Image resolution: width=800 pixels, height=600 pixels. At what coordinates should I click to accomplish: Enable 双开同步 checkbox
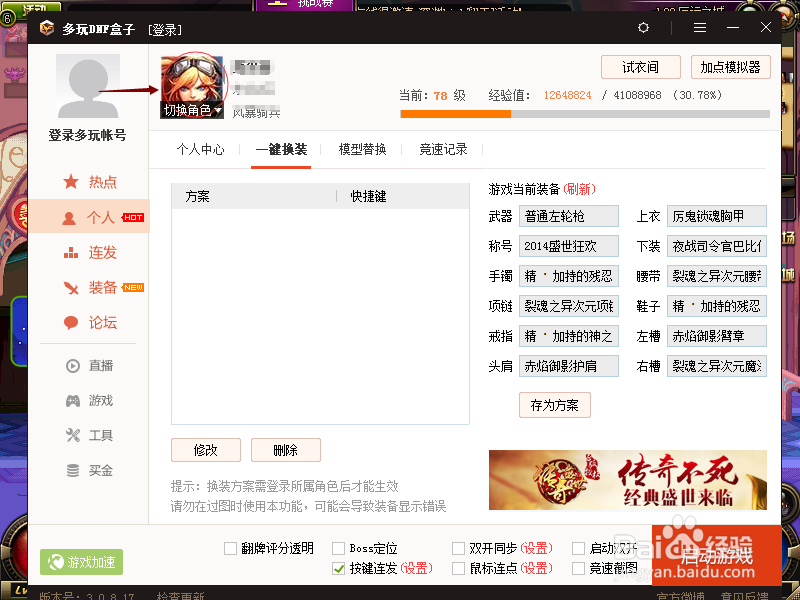pyautogui.click(x=458, y=548)
